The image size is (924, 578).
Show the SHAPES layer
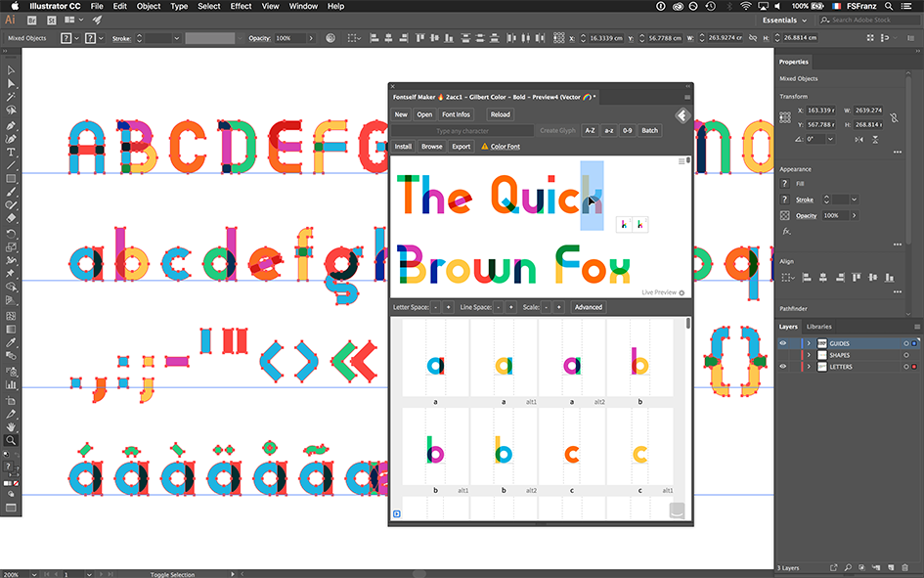pos(783,355)
